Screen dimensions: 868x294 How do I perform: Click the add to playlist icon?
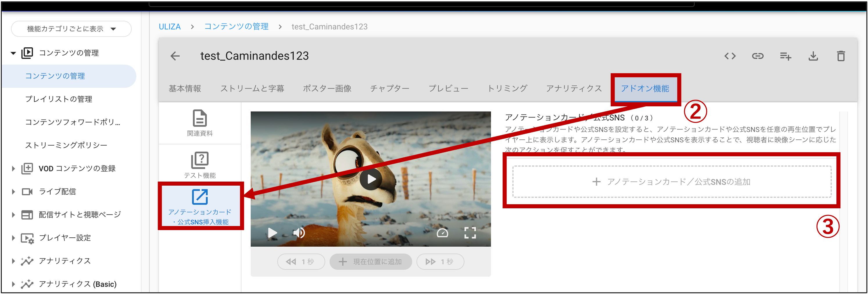point(785,56)
